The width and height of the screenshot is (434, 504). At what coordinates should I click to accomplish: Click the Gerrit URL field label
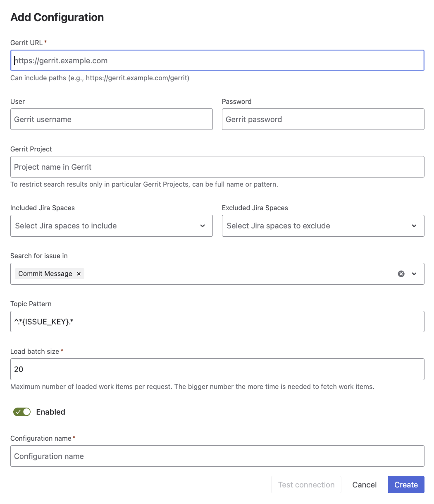point(26,43)
